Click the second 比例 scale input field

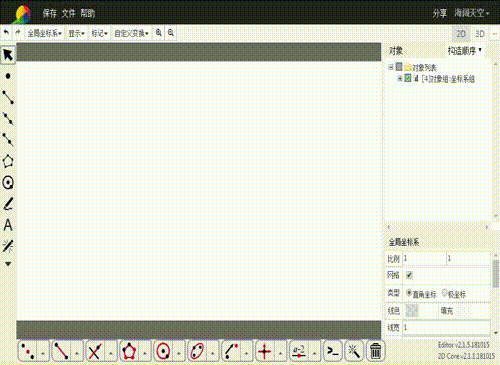pos(468,258)
